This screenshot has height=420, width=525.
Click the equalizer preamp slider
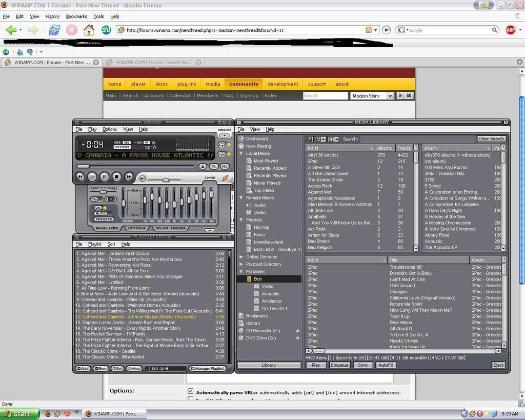tap(124, 203)
